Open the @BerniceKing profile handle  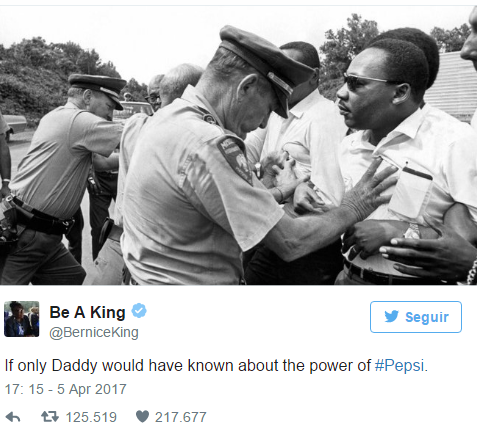click(x=94, y=332)
